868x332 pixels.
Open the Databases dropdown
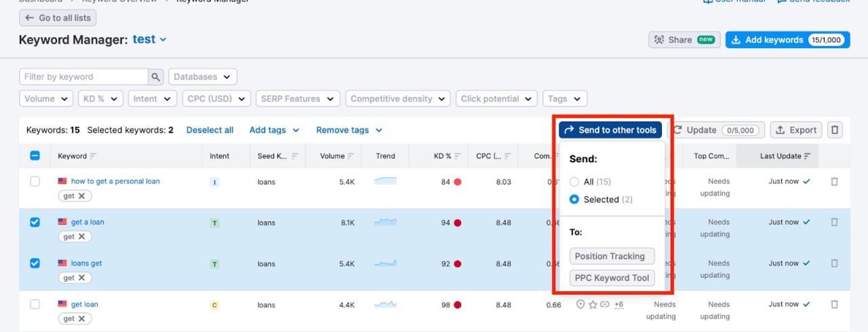[x=203, y=77]
